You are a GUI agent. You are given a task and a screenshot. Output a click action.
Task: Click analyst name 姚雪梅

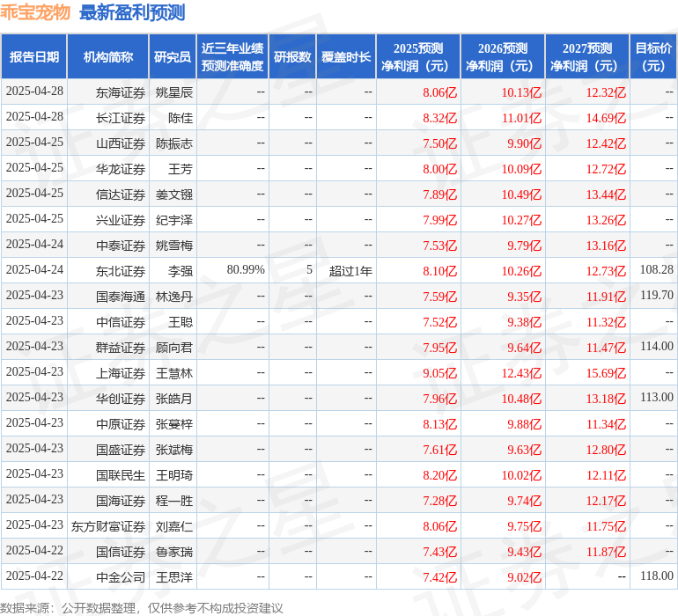coord(174,246)
